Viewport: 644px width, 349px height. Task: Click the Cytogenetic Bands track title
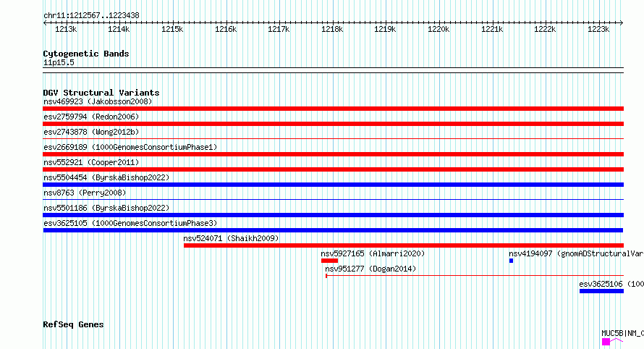pos(86,54)
